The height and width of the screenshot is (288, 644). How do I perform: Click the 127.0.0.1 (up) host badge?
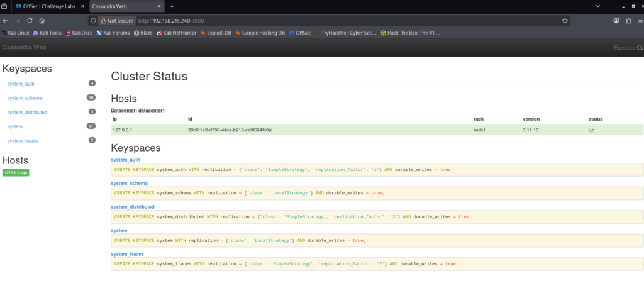point(15,172)
